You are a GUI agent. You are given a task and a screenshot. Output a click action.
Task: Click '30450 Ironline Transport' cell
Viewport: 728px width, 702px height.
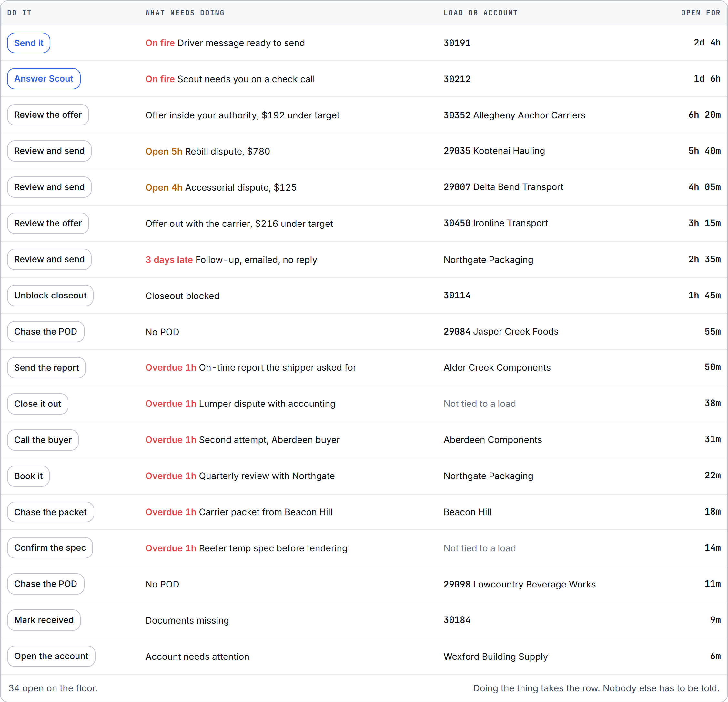[x=496, y=223]
